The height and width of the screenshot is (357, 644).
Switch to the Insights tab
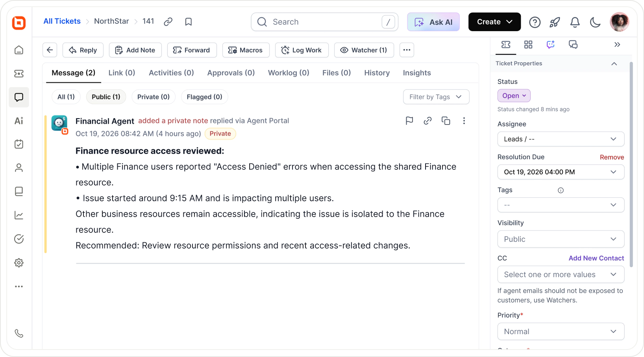coord(417,73)
